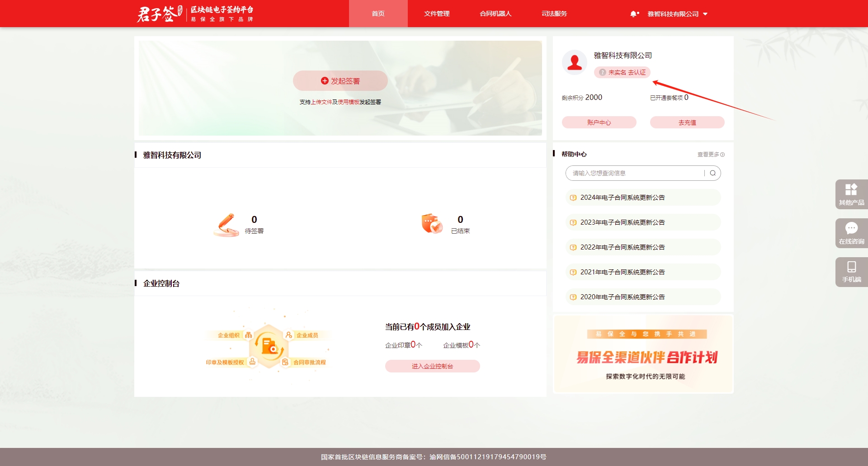Switch to the 合同机器人 tab
The image size is (868, 466).
coord(495,14)
